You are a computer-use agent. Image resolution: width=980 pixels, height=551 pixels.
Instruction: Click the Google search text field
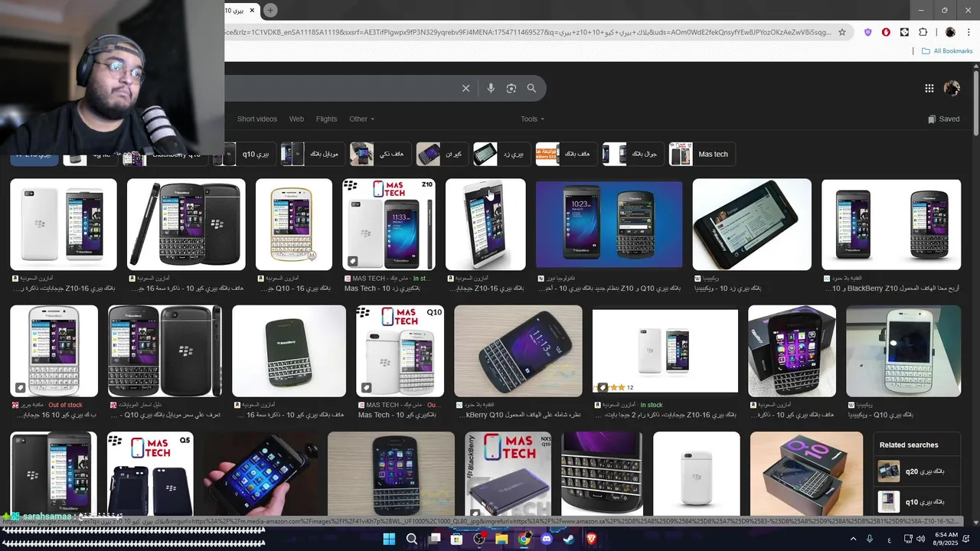(341, 88)
